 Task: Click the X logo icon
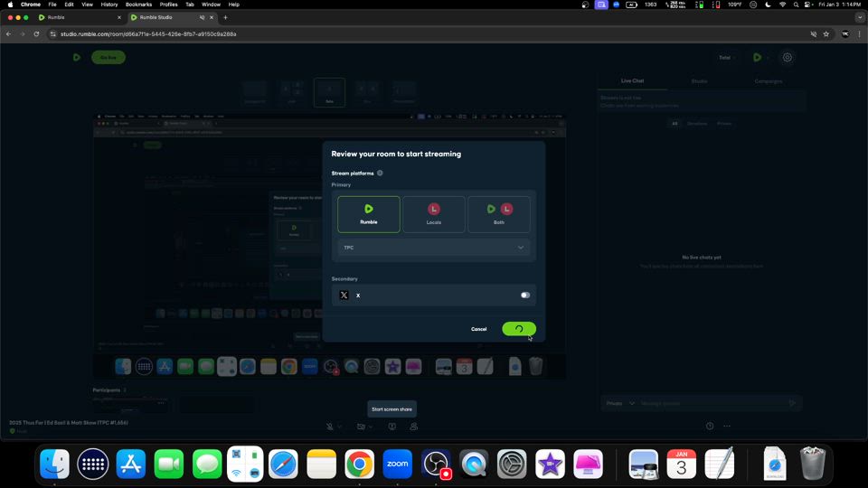pos(344,295)
